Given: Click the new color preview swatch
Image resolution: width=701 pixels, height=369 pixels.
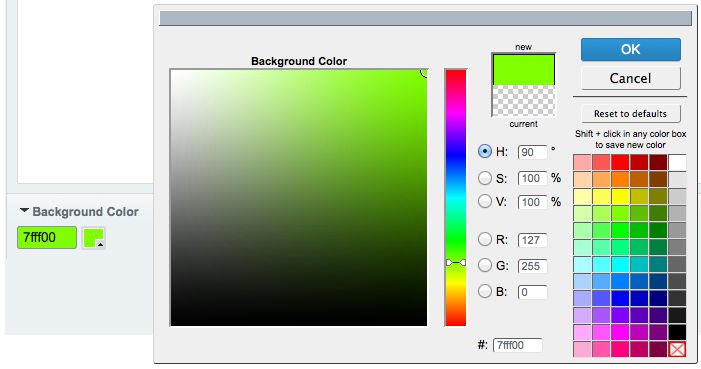Looking at the screenshot, I should (524, 69).
